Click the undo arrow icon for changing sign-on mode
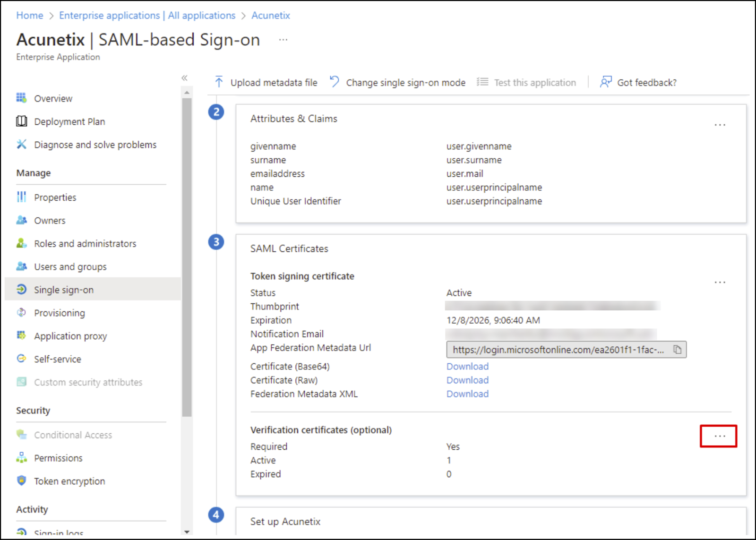 [334, 82]
